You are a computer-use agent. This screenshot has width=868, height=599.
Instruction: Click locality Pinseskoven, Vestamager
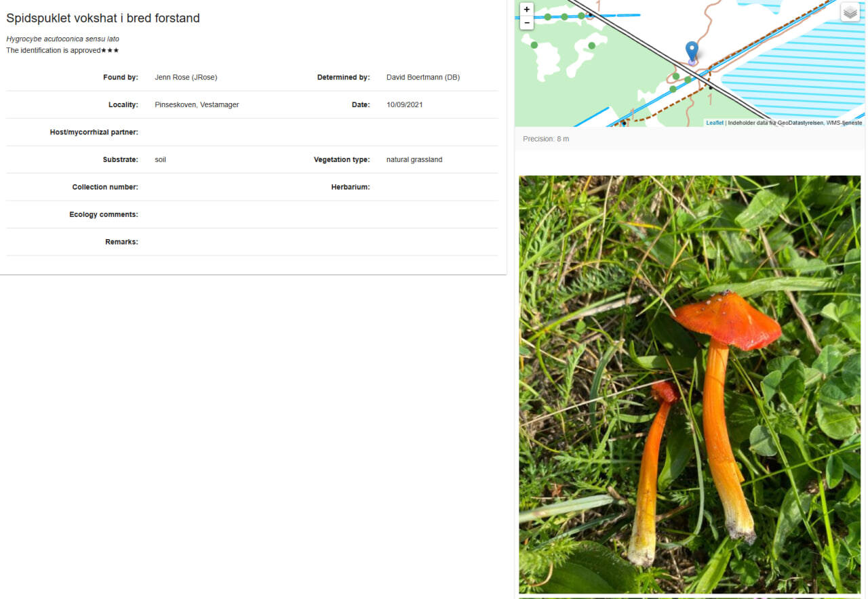[x=197, y=105]
